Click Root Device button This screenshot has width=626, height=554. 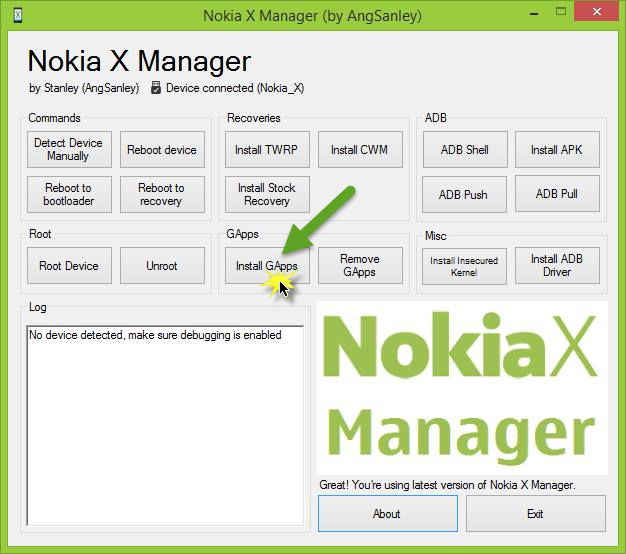pos(69,266)
